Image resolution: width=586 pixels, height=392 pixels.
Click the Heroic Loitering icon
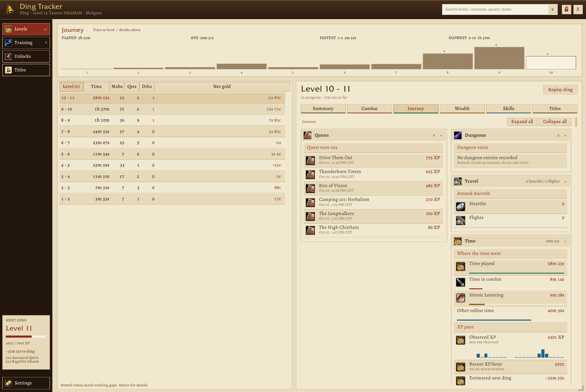coord(460,298)
